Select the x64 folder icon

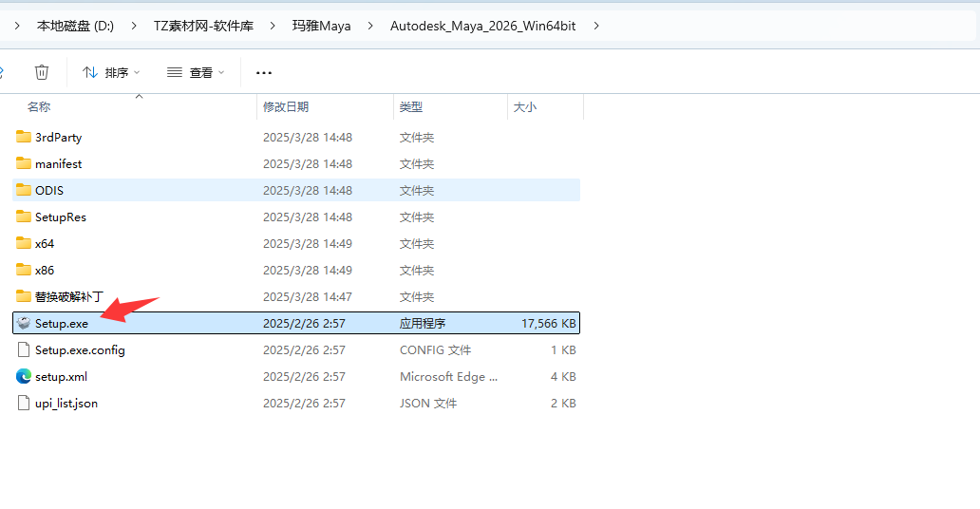pyautogui.click(x=24, y=242)
